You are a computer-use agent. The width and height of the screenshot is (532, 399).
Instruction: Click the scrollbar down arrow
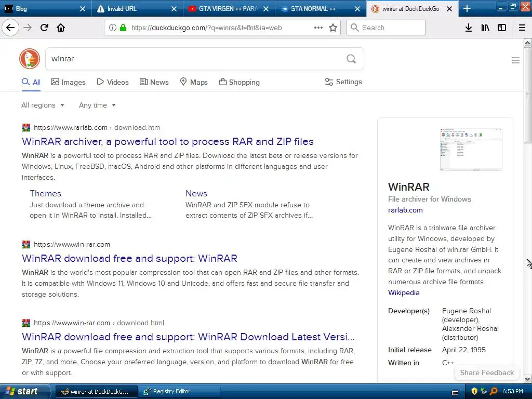pos(527,379)
